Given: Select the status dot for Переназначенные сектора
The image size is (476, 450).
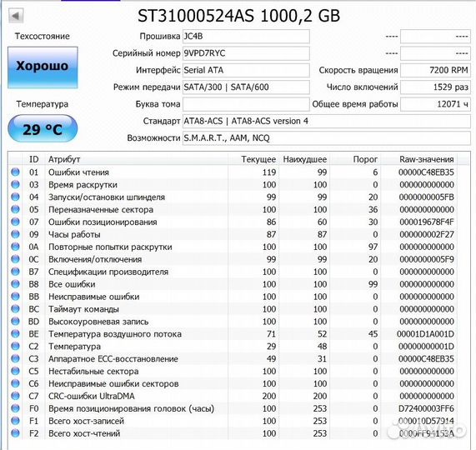Looking at the screenshot, I should (x=15, y=209).
